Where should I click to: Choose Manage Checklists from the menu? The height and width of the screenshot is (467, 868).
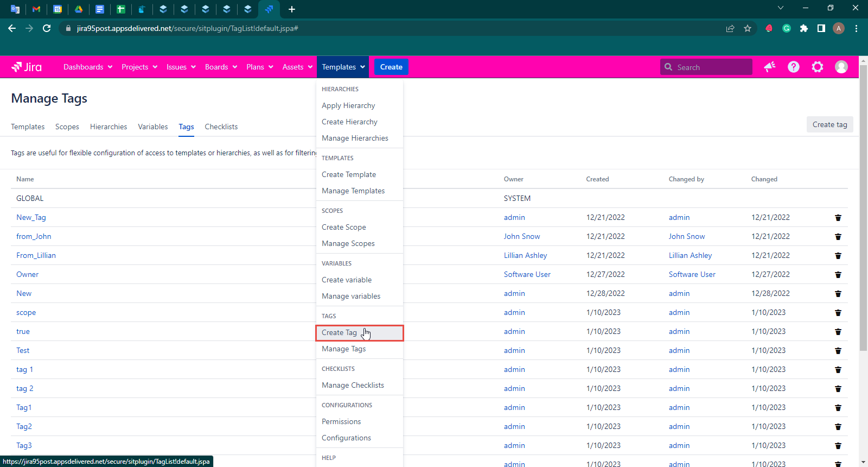(x=353, y=386)
